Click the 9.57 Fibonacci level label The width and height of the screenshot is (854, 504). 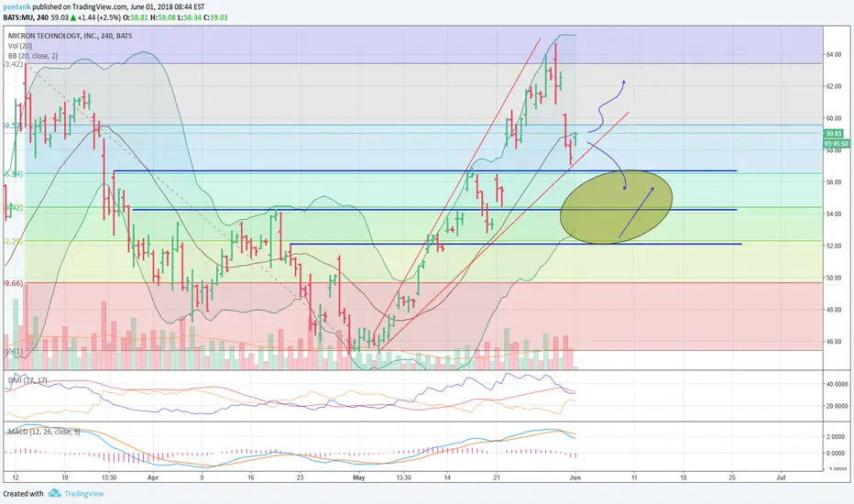(13, 126)
